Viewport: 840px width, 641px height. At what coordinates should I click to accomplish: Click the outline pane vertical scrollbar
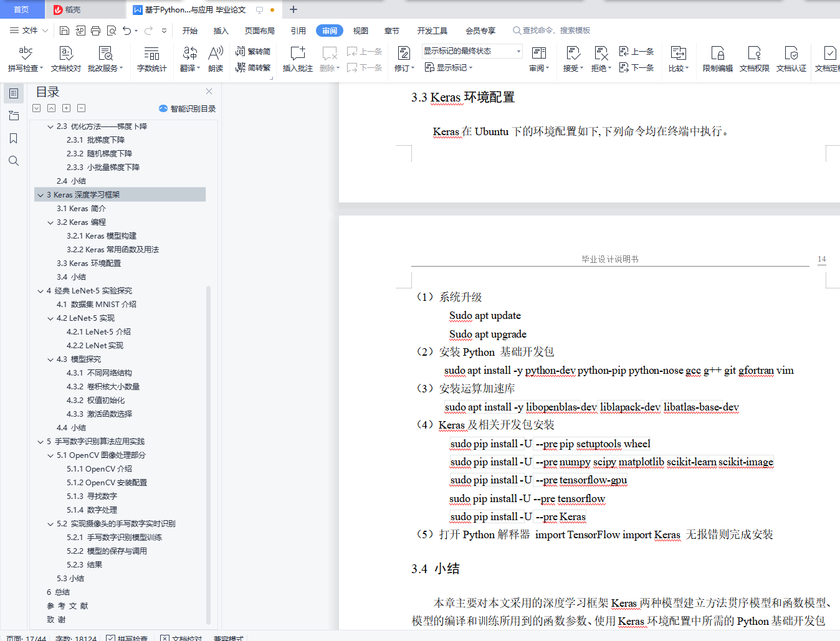(x=208, y=455)
